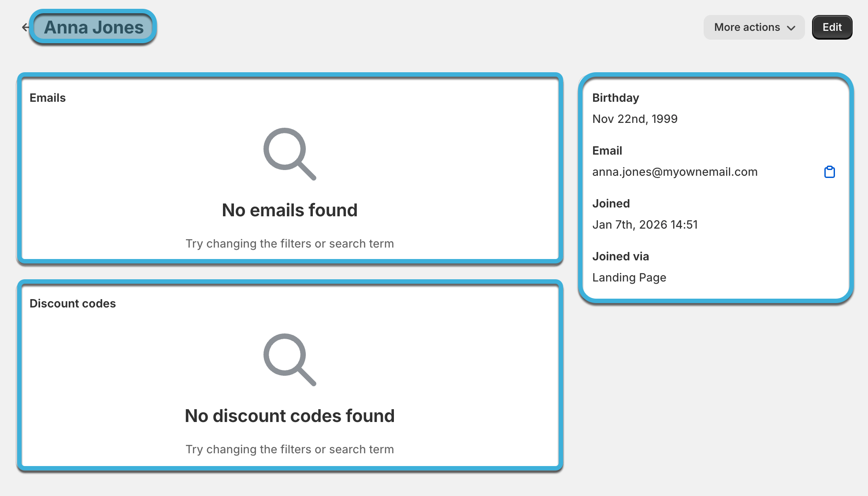Click the No discount codes found message

tap(289, 416)
